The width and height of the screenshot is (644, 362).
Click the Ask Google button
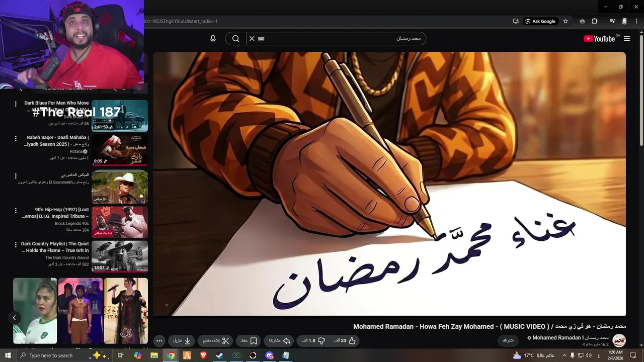[x=540, y=21]
